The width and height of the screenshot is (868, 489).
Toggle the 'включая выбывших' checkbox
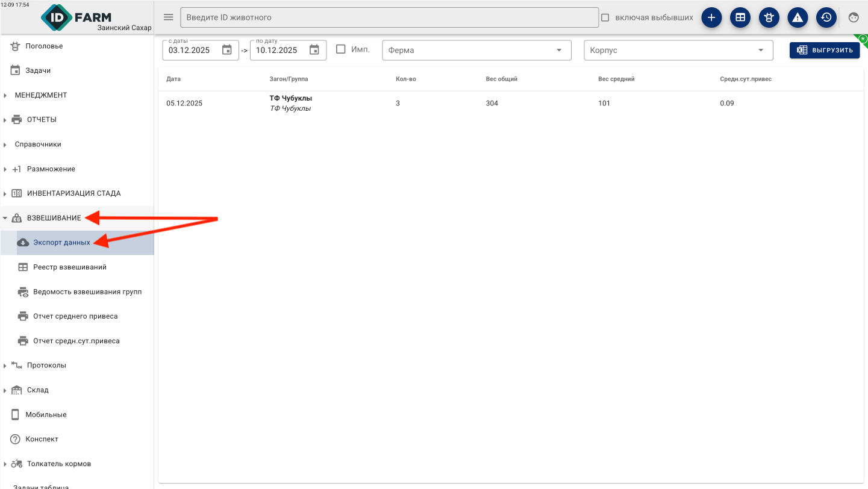605,17
